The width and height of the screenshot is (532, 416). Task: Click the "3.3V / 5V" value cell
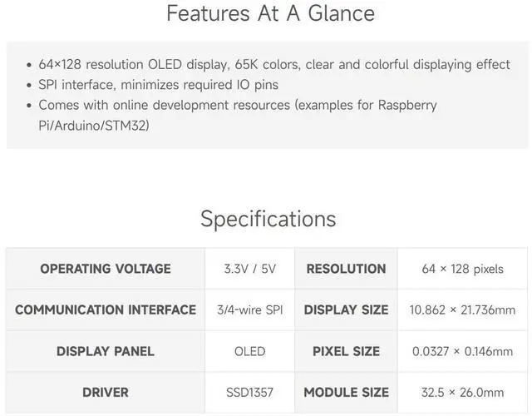(x=249, y=269)
